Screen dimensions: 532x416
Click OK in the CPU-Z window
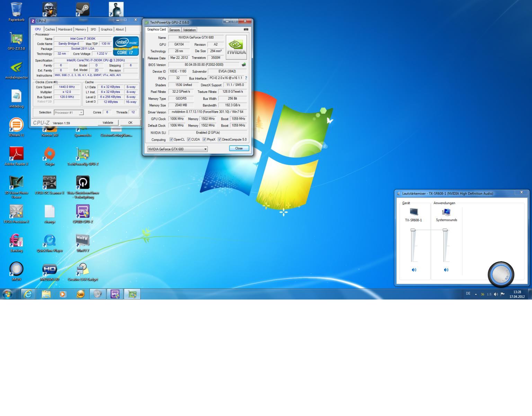point(130,122)
